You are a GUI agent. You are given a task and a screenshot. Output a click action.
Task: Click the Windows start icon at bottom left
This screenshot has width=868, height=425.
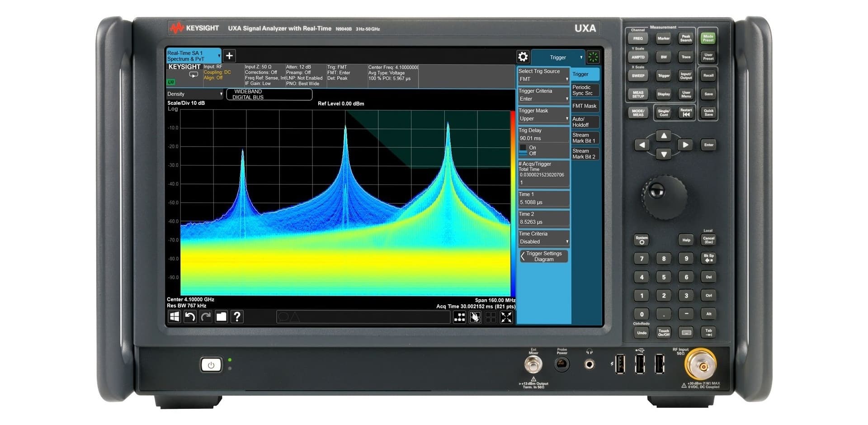pos(174,317)
